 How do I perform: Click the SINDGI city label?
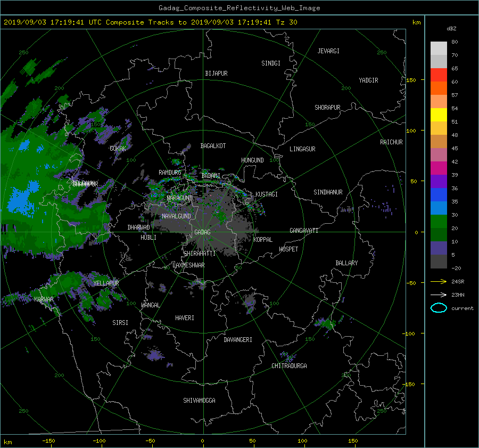[271, 63]
